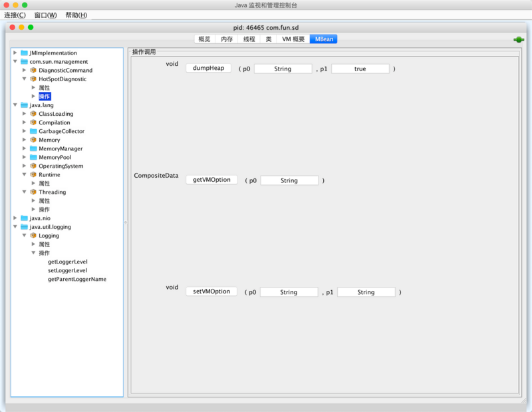Select 属性 under Runtime

click(x=44, y=184)
